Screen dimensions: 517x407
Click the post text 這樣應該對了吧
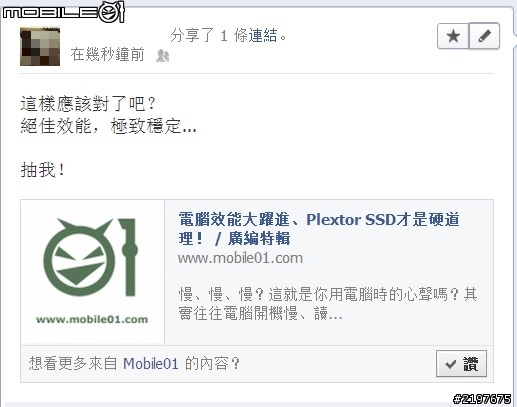point(88,104)
